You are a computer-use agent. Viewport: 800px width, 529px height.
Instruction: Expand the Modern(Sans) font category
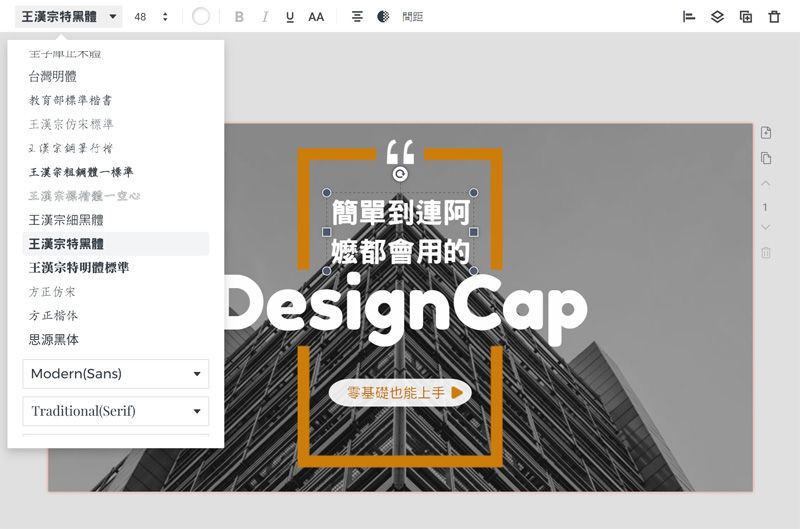pyautogui.click(x=116, y=374)
